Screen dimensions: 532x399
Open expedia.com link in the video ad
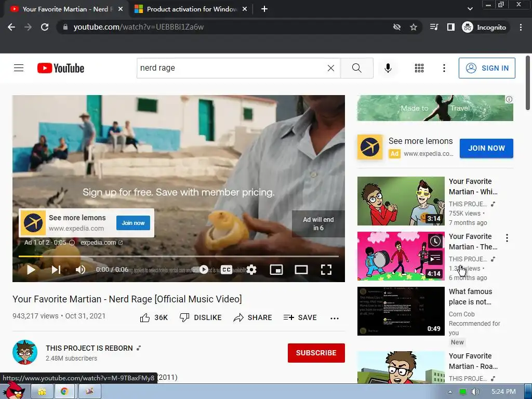click(x=101, y=243)
